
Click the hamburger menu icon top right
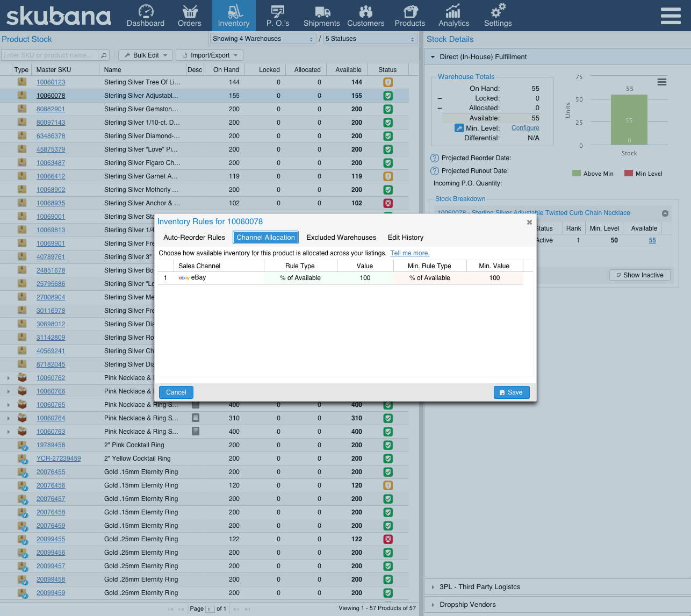tap(671, 16)
